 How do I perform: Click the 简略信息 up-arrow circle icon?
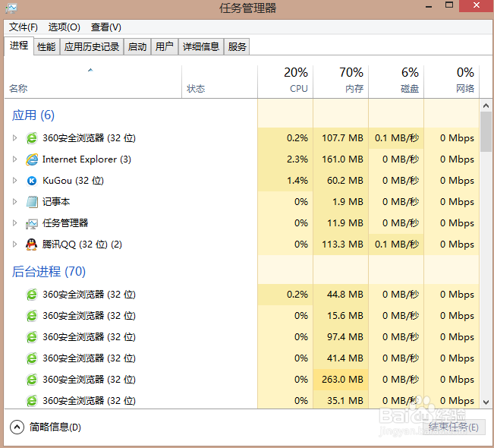[x=17, y=427]
